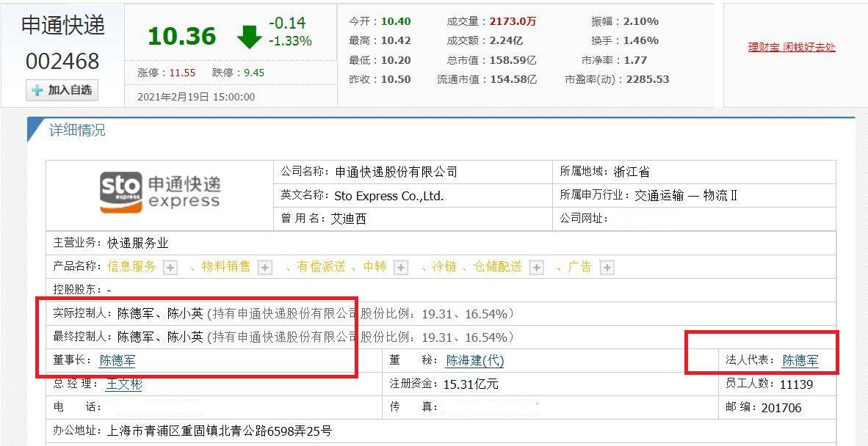Image resolution: width=868 pixels, height=446 pixels.
Task: Select the 广告 product name
Action: coord(580,267)
